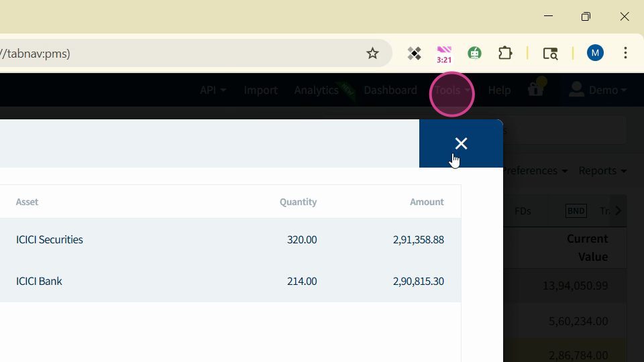Select the ICICI Bank row
Viewport: 644px width, 362px height.
pyautogui.click(x=230, y=281)
